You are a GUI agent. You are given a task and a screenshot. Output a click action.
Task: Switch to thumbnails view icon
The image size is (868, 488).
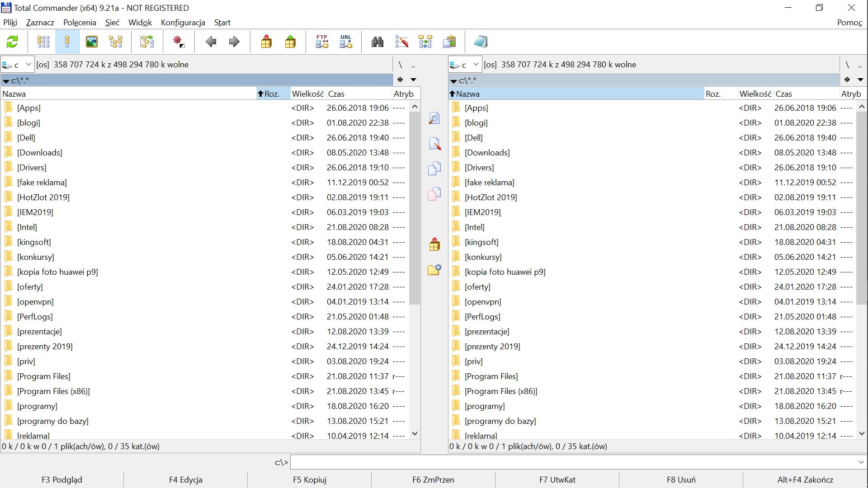pos(91,42)
